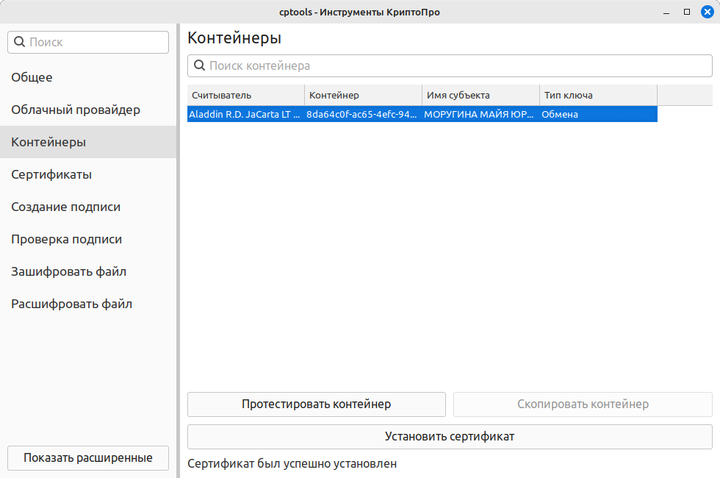Click the container search magnifier icon

coord(199,65)
